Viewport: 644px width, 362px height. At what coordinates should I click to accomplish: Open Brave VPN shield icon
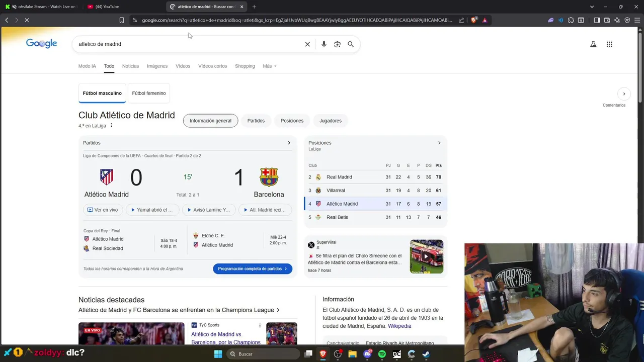coord(627,20)
